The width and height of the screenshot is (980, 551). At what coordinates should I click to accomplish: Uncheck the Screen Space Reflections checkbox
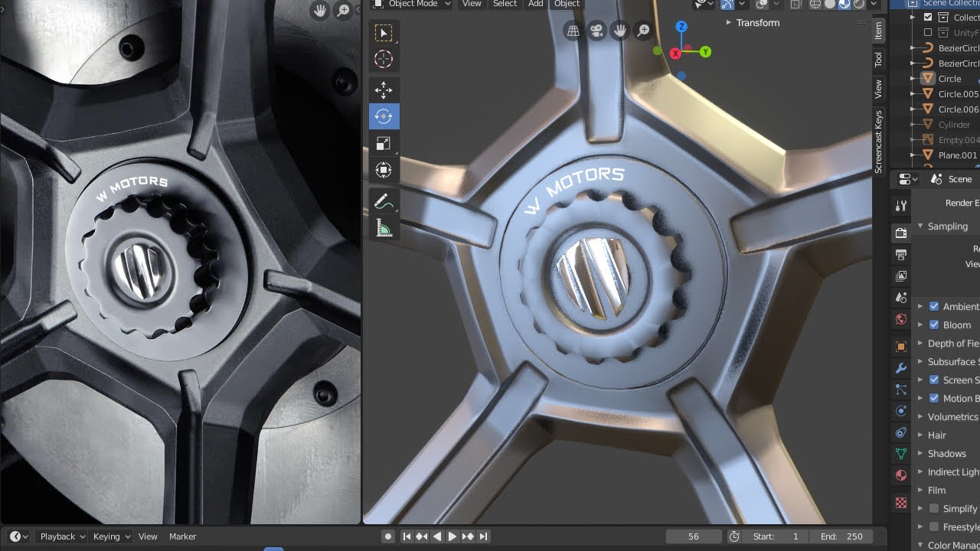(x=934, y=380)
